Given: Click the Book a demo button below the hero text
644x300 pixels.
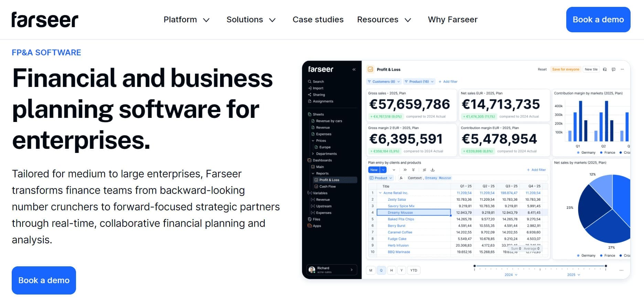Looking at the screenshot, I should tap(44, 280).
